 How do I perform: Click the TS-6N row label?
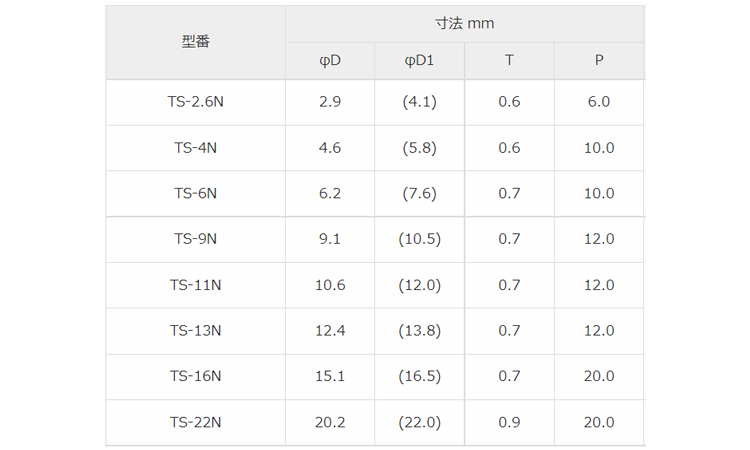pos(195,194)
